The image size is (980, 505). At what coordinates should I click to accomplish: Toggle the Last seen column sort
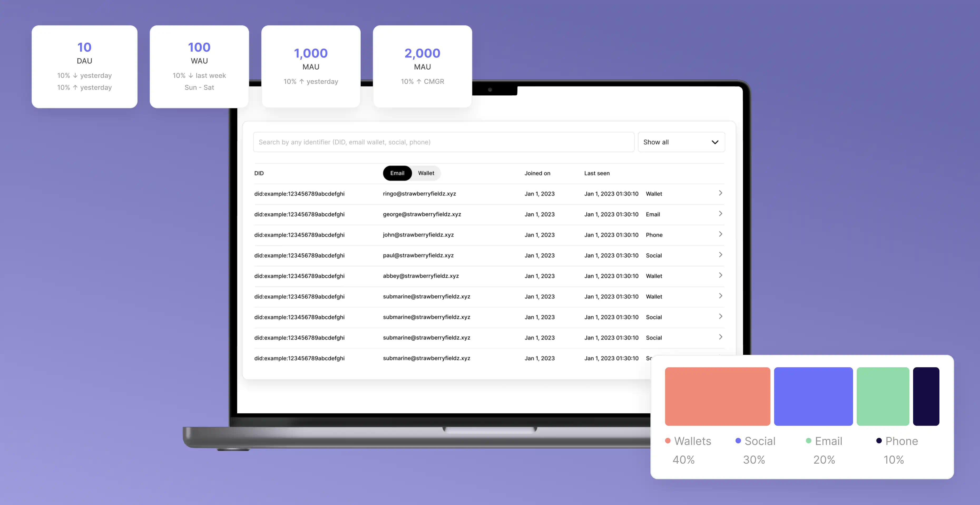(597, 173)
